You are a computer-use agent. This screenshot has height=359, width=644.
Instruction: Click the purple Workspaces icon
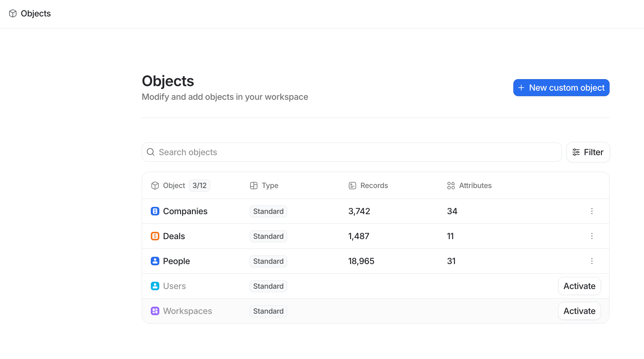click(155, 311)
